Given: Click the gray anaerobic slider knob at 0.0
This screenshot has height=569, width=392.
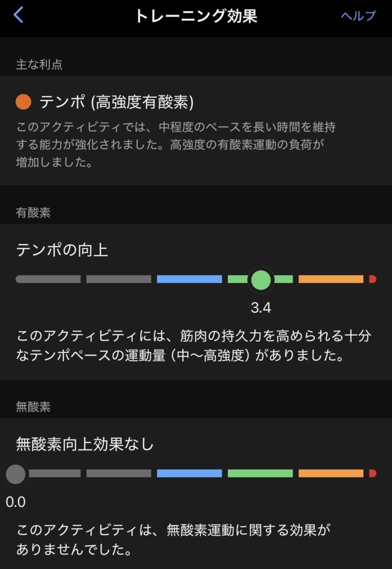Looking at the screenshot, I should pos(16,474).
